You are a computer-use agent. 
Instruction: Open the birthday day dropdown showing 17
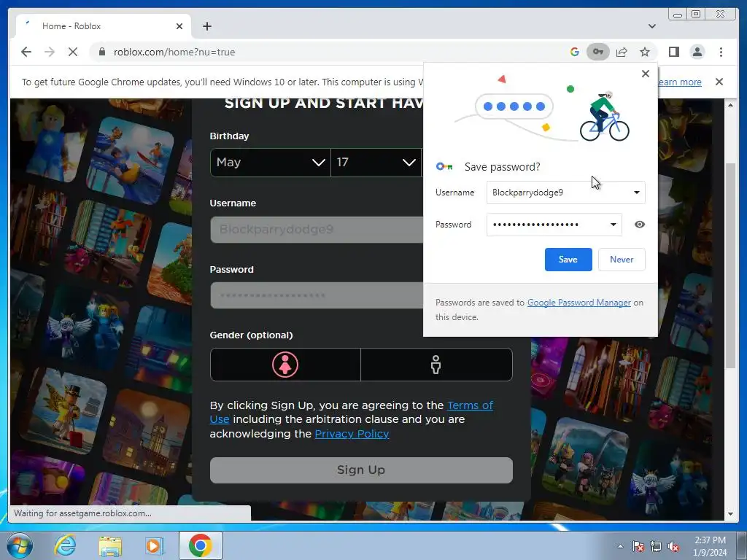(376, 163)
